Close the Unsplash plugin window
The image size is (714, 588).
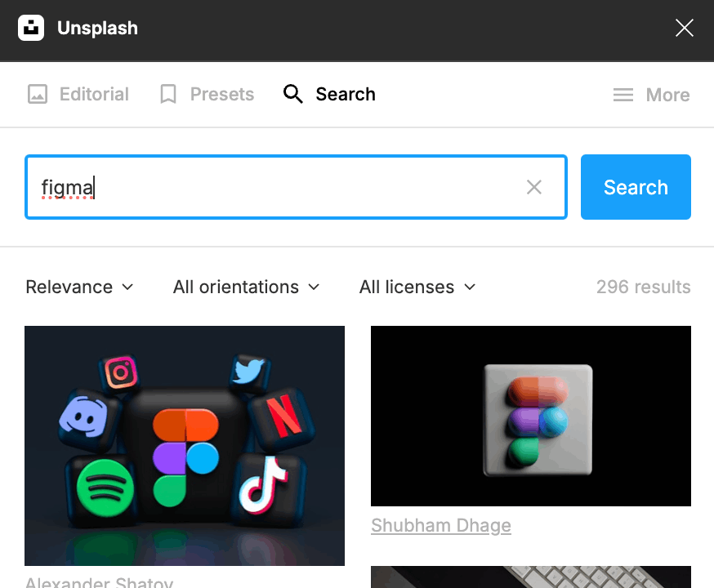pyautogui.click(x=684, y=28)
